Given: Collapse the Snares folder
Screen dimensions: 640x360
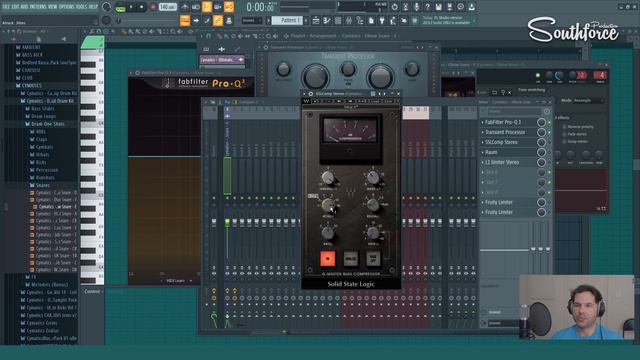Looking at the screenshot, I should tap(42, 185).
